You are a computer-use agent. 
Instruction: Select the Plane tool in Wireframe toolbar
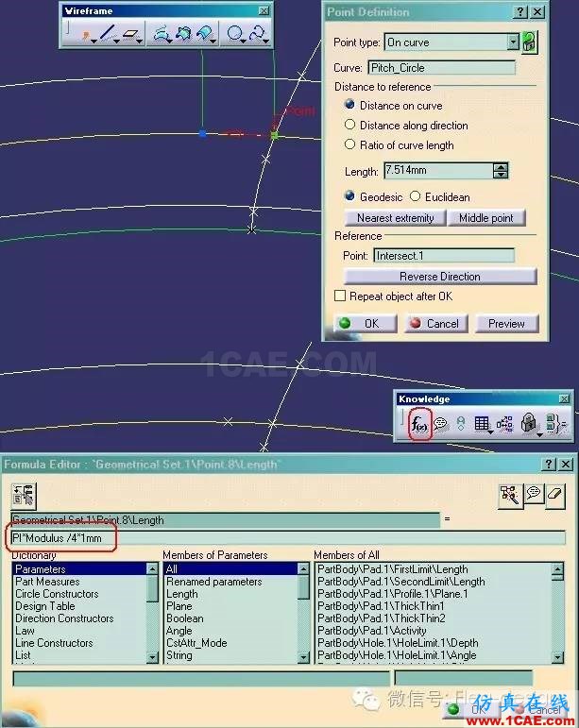tap(131, 34)
